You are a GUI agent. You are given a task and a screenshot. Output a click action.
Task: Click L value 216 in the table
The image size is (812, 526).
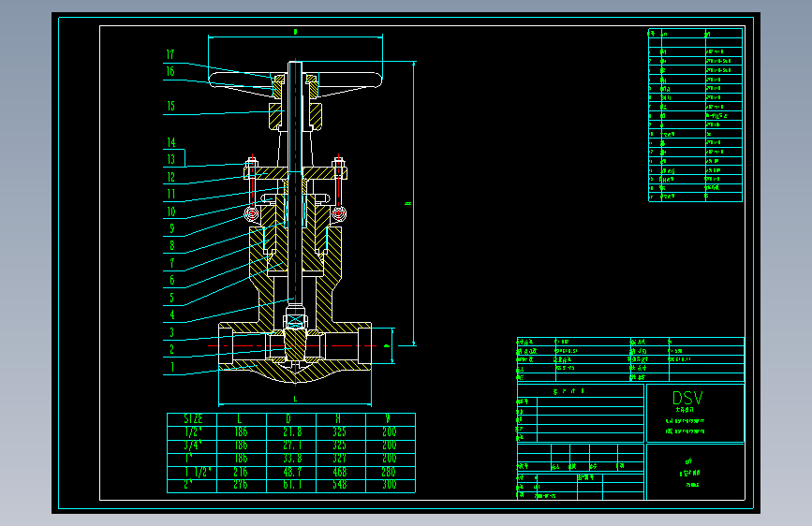[241, 472]
